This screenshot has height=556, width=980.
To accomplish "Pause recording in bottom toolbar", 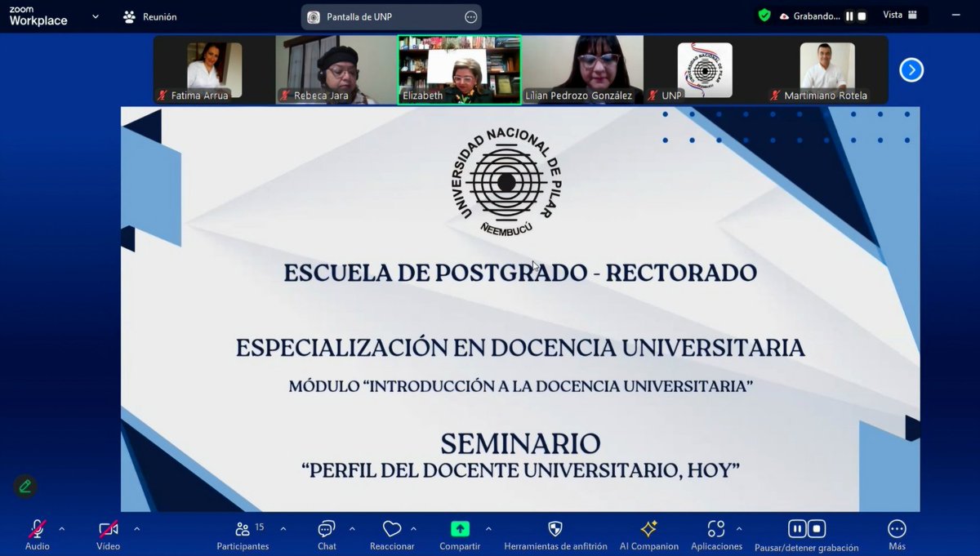I will click(797, 528).
